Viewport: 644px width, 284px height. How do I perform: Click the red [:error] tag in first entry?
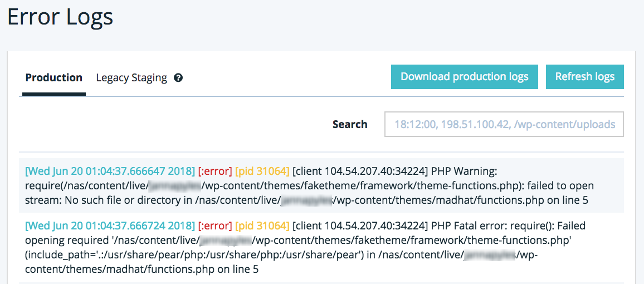(x=214, y=171)
